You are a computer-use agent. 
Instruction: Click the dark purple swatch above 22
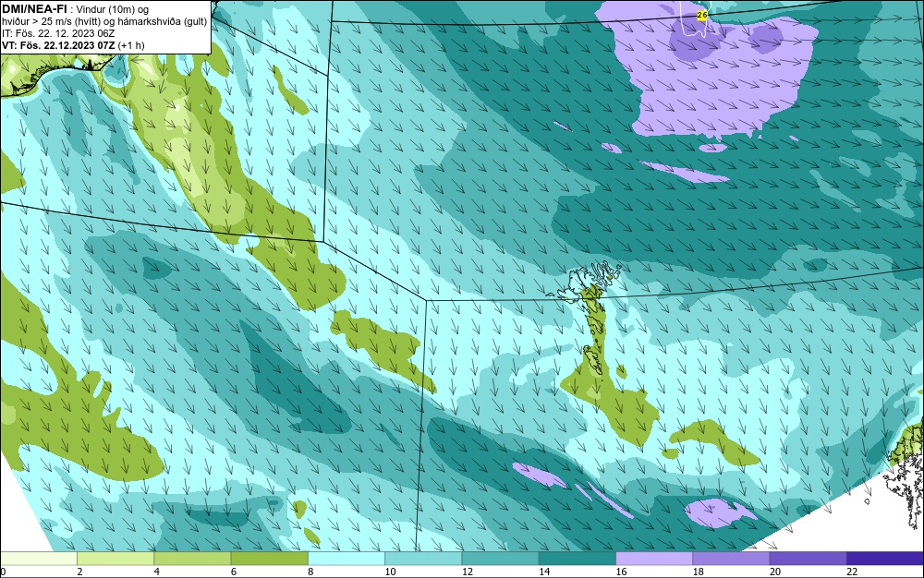[x=885, y=559]
